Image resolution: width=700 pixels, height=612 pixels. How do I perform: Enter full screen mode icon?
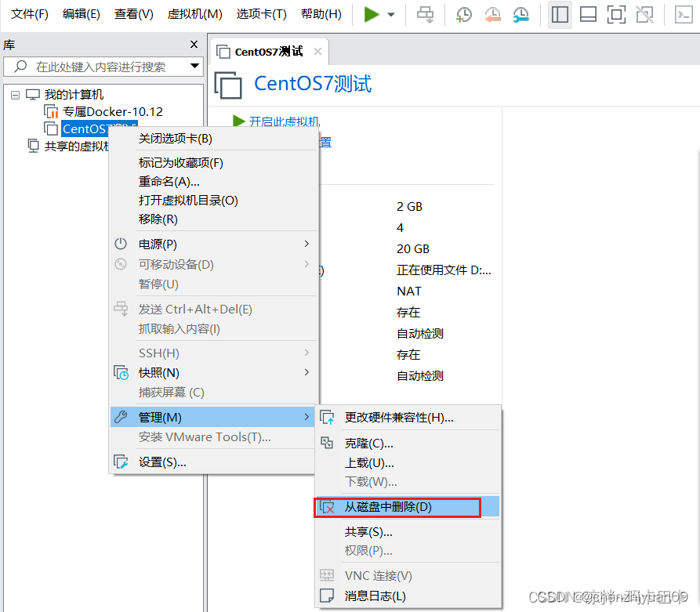click(616, 15)
